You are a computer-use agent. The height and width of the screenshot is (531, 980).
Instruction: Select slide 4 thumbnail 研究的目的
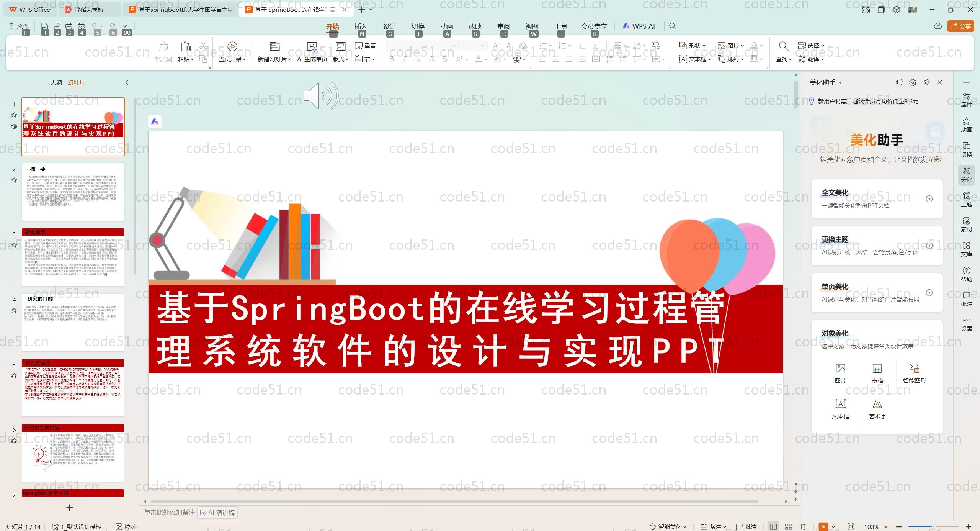tap(73, 322)
